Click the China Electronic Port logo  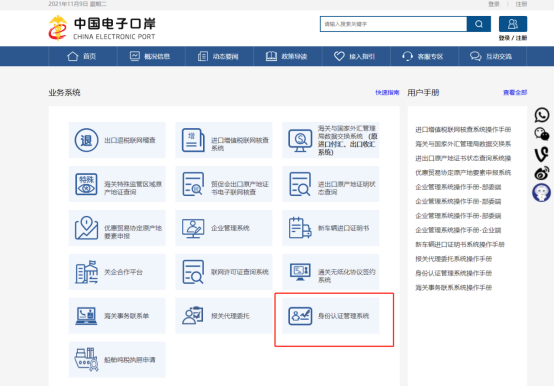(102, 28)
